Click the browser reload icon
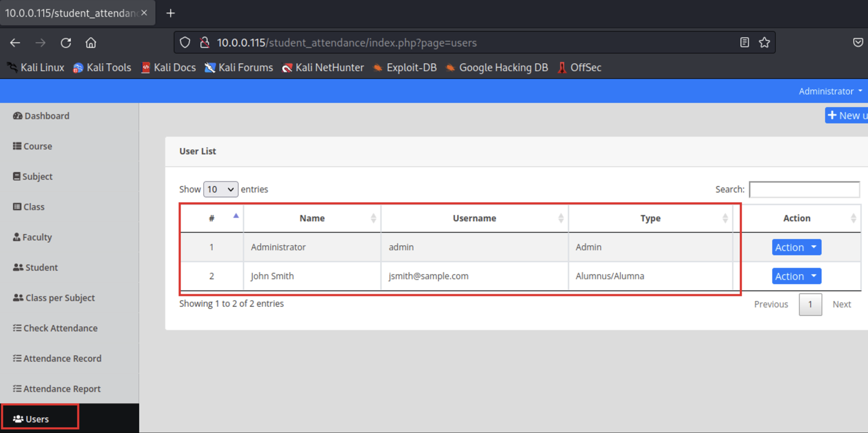The height and width of the screenshot is (433, 868). 66,43
